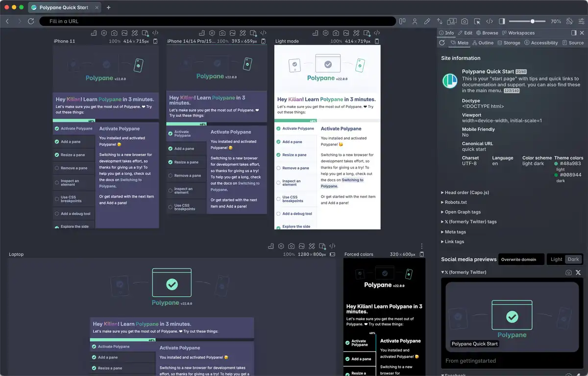588x376 pixels.
Task: Select Light in social media previews toggle
Action: click(x=556, y=259)
